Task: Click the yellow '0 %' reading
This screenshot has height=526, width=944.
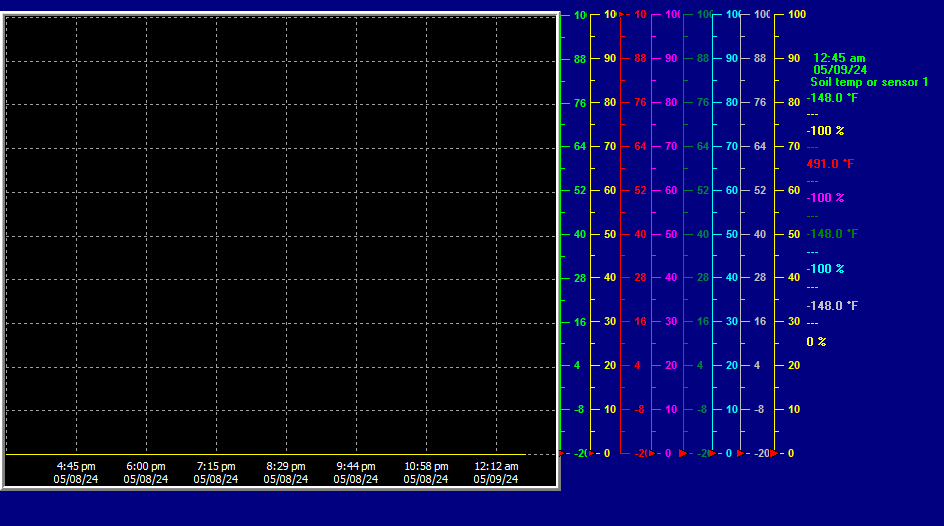Action: point(816,342)
